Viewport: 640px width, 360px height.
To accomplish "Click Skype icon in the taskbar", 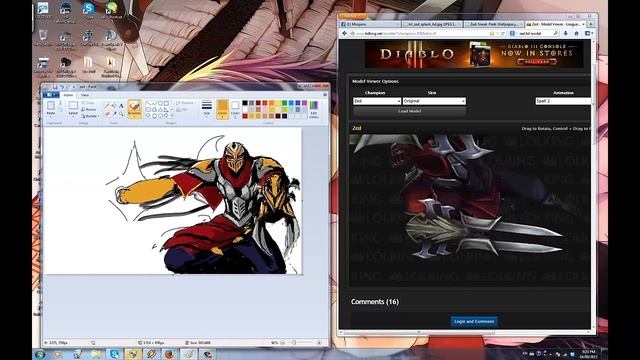I will (x=115, y=354).
